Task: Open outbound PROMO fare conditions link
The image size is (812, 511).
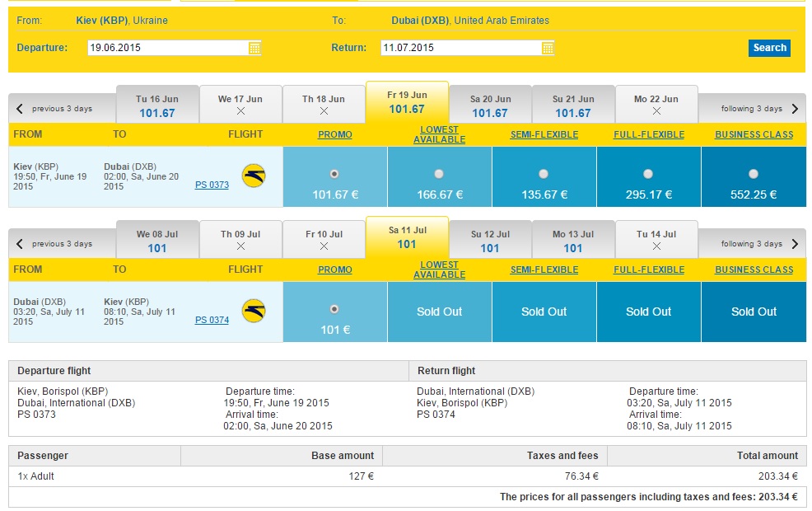Action: coord(334,134)
